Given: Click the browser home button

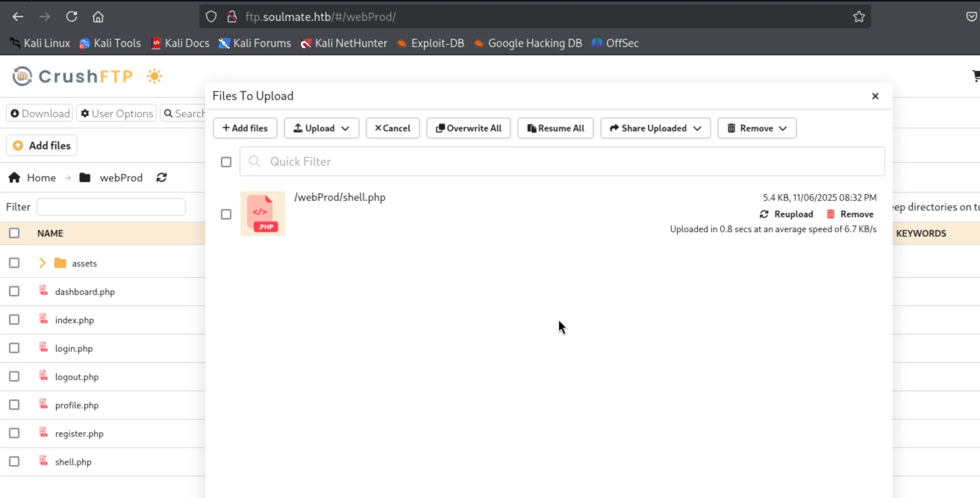Looking at the screenshot, I should pyautogui.click(x=98, y=17).
